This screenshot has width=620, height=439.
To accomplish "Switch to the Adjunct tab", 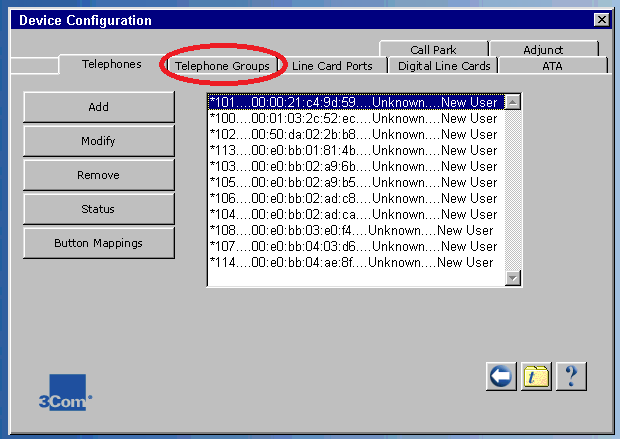I will pyautogui.click(x=543, y=50).
